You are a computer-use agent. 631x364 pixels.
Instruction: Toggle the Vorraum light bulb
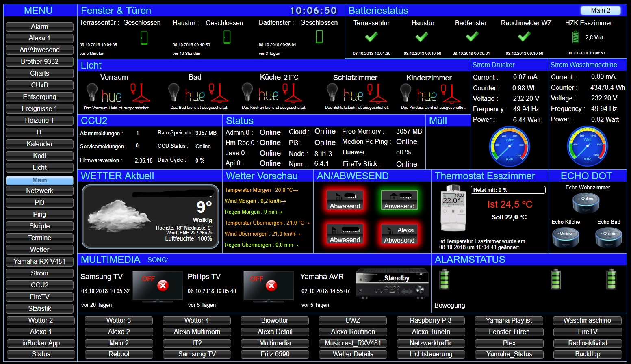pos(92,92)
